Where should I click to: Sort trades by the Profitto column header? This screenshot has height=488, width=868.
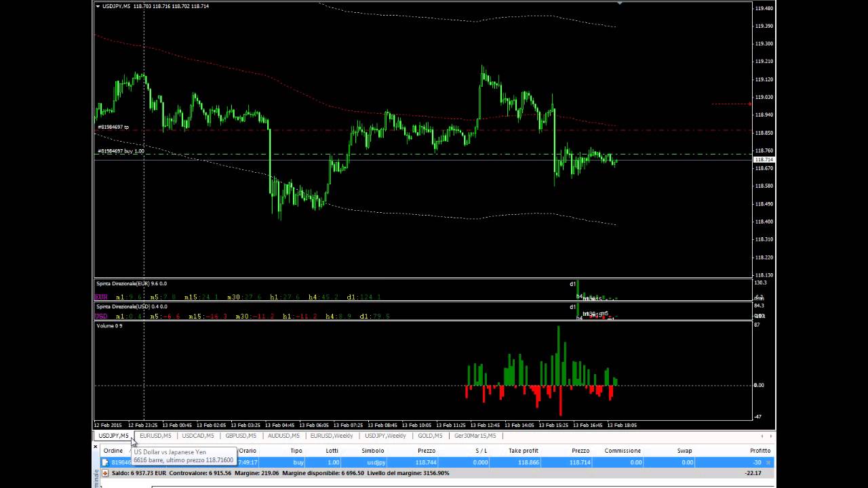759,451
